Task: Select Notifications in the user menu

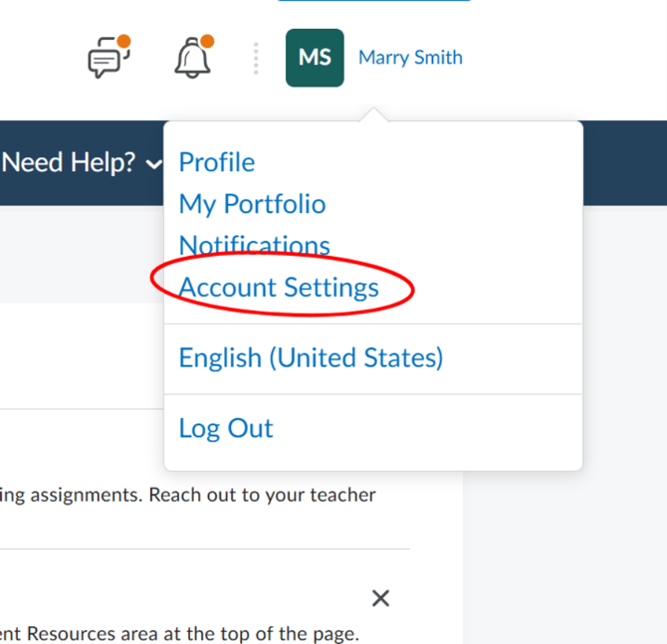Action: click(255, 245)
